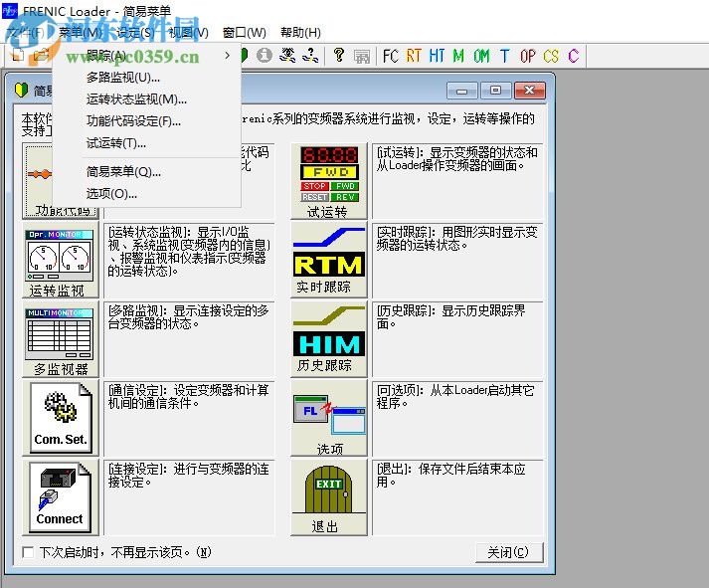Image resolution: width=709 pixels, height=588 pixels.
Task: Click the [通信设定] description text
Action: [x=189, y=396]
